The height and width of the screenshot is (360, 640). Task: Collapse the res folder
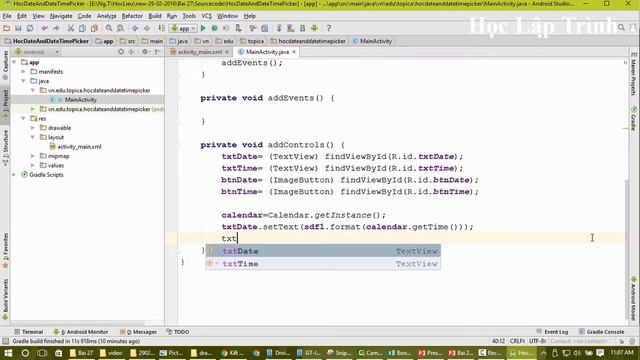click(24, 119)
